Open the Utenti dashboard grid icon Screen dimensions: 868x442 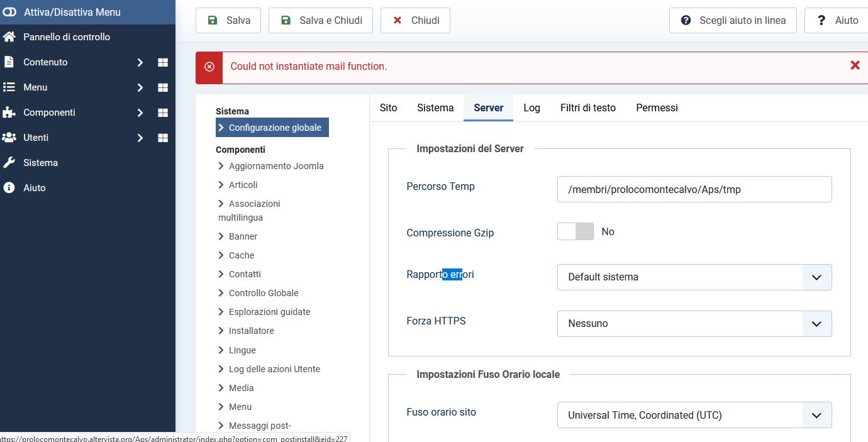point(163,138)
